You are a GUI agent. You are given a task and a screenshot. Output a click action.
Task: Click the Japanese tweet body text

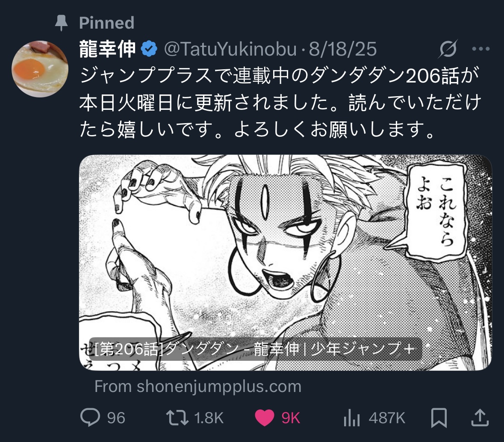point(280,102)
